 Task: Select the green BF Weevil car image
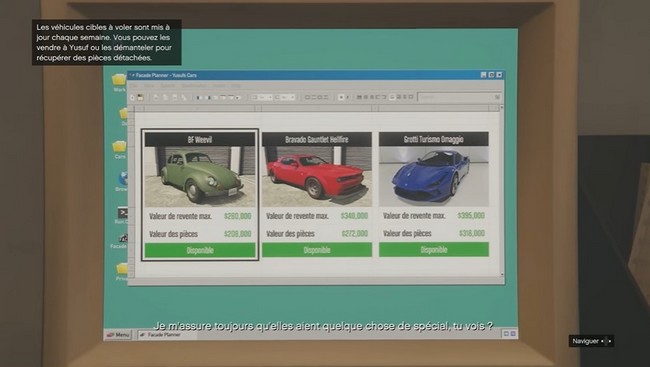click(200, 177)
